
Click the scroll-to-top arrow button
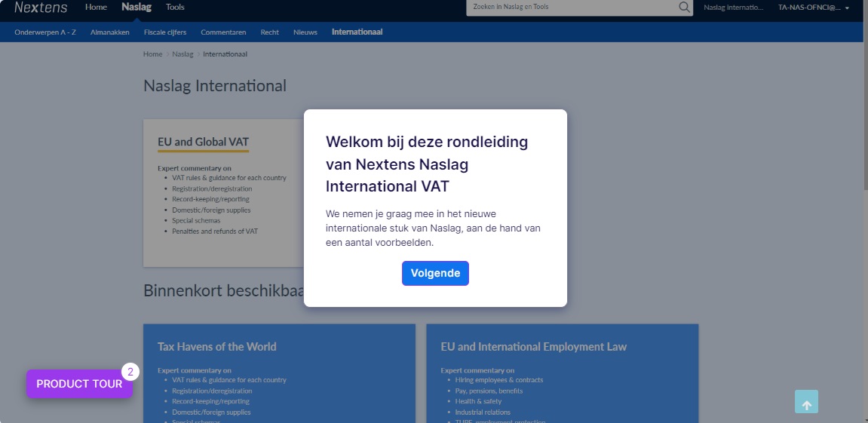(x=807, y=402)
